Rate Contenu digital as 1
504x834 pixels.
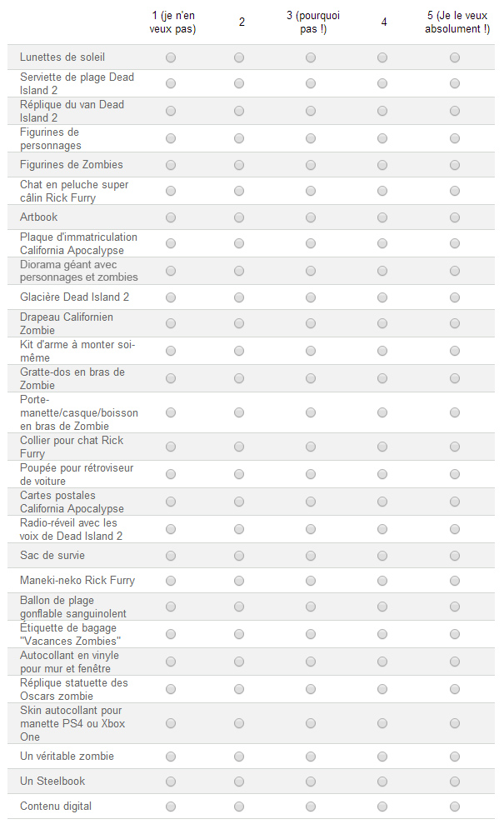point(171,807)
